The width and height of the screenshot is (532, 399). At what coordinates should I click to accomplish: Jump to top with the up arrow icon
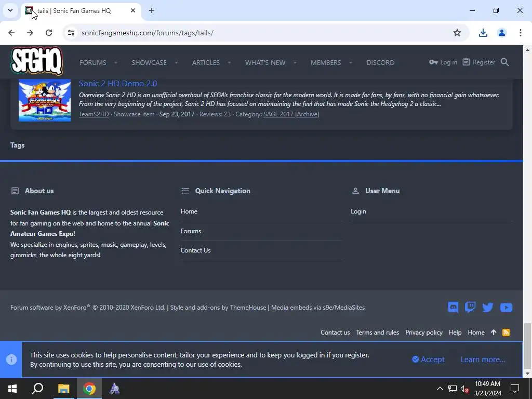tap(494, 332)
